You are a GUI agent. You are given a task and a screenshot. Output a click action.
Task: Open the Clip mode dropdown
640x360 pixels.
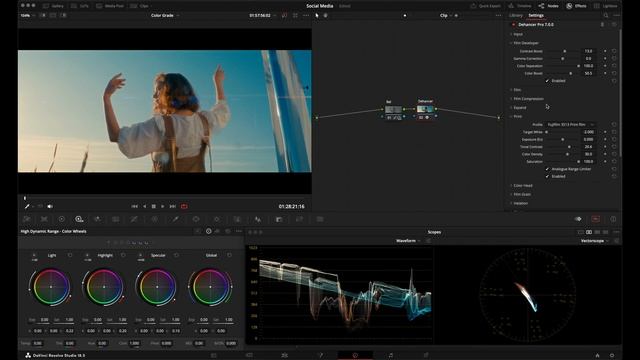[x=446, y=16]
